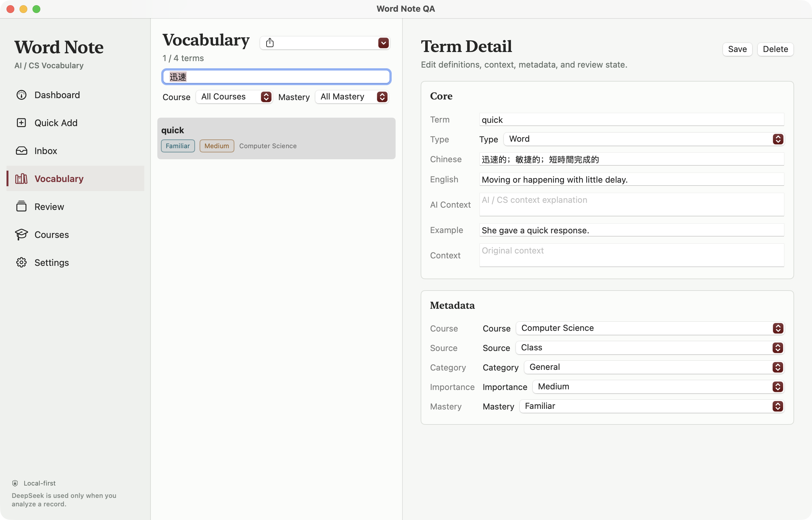812x520 pixels.
Task: Click the Review cards icon
Action: point(21,206)
